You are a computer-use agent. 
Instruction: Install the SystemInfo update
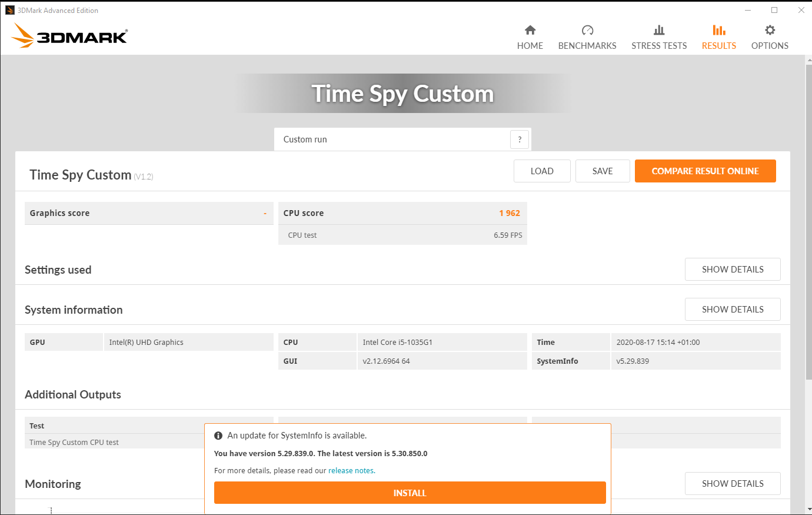[x=410, y=493]
